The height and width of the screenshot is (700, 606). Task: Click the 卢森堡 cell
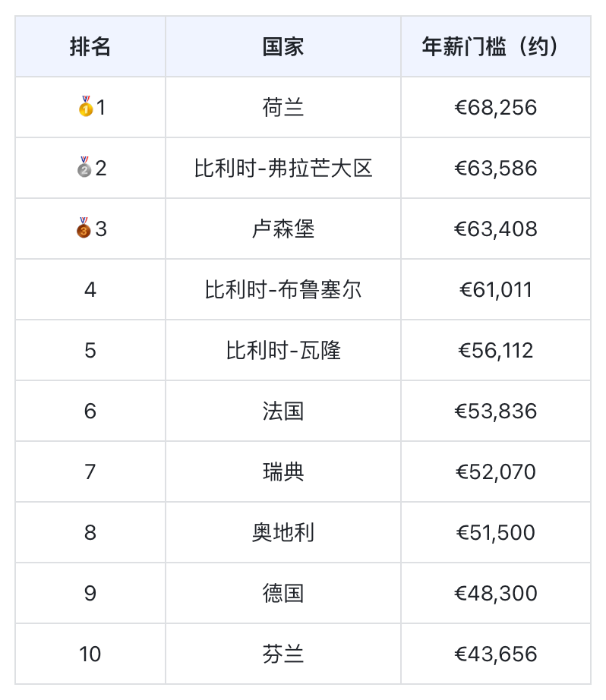click(283, 229)
